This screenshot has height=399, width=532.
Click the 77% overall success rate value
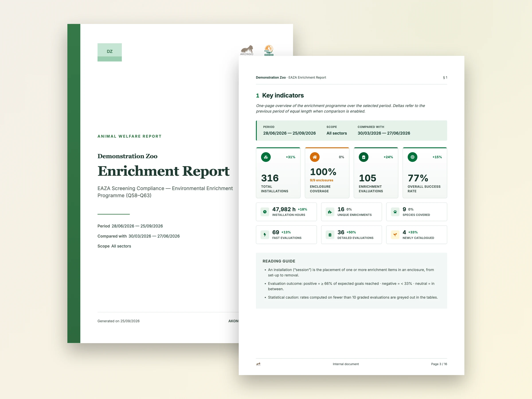[418, 178]
